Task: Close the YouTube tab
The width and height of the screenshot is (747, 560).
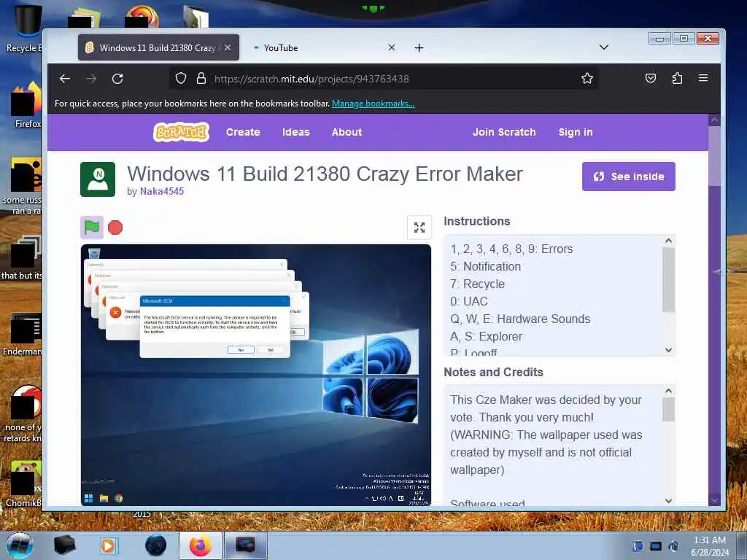Action: coord(391,47)
